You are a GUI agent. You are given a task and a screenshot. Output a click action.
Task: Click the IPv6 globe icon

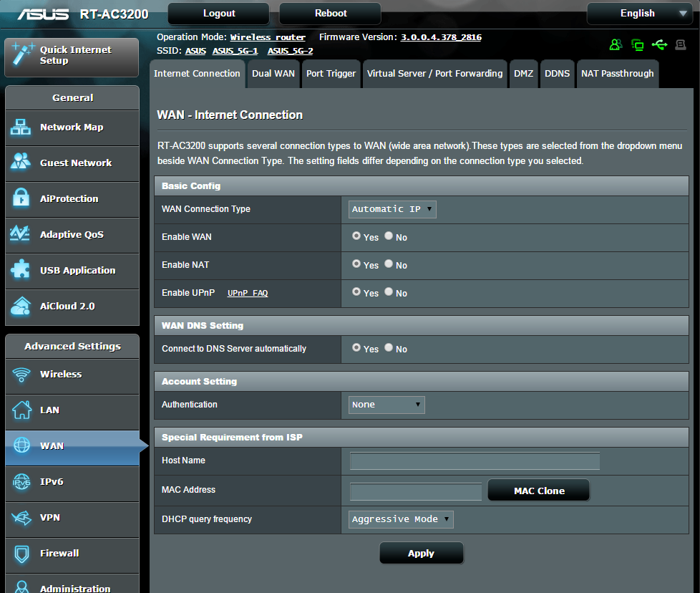pyautogui.click(x=21, y=482)
